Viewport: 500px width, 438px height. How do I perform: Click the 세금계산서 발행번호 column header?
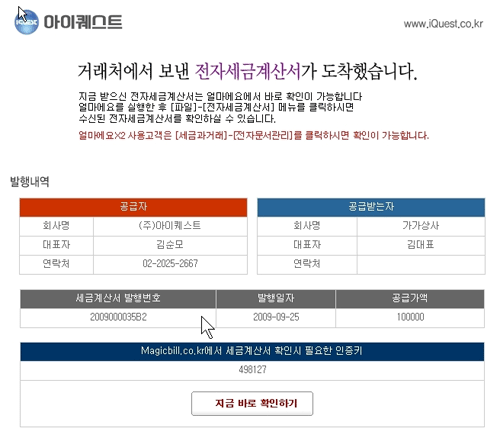(x=118, y=298)
